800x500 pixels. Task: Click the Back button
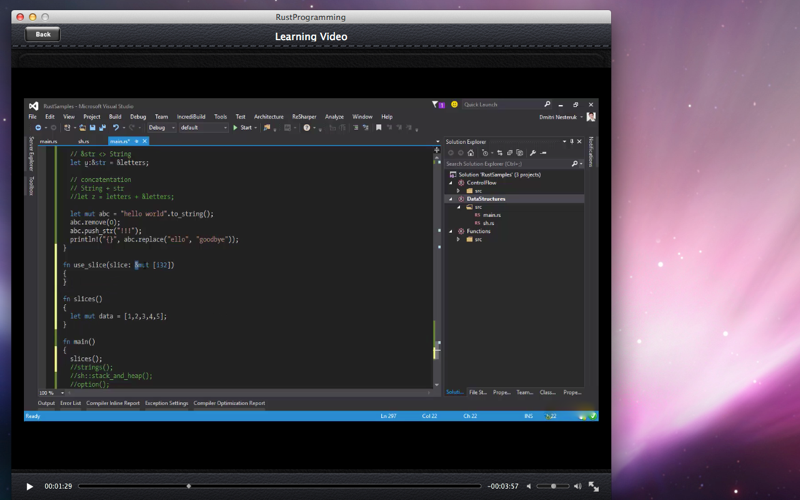pos(43,35)
